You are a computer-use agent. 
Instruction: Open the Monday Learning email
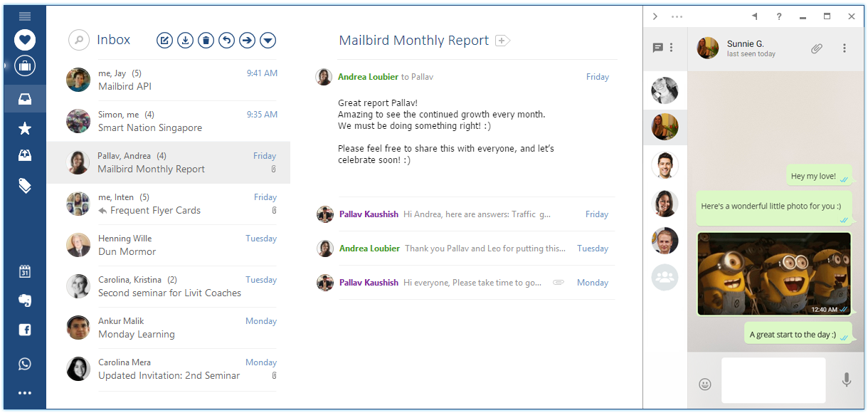pyautogui.click(x=169, y=328)
